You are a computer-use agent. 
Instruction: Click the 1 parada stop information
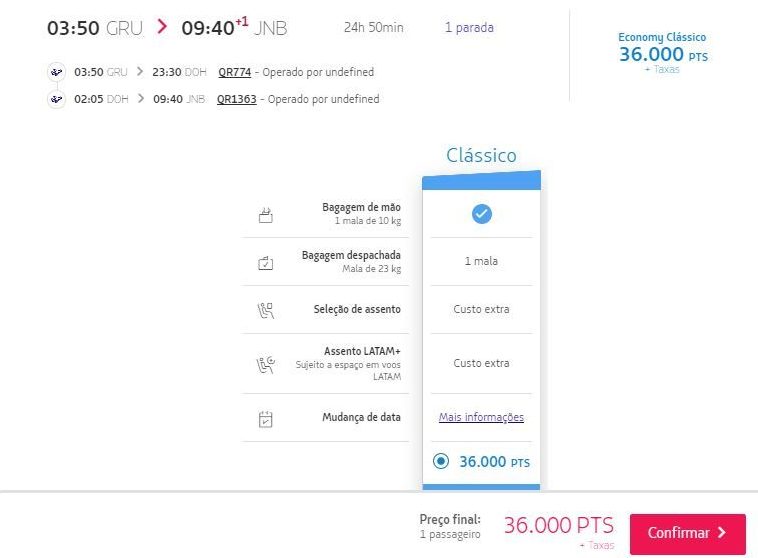[x=469, y=28]
